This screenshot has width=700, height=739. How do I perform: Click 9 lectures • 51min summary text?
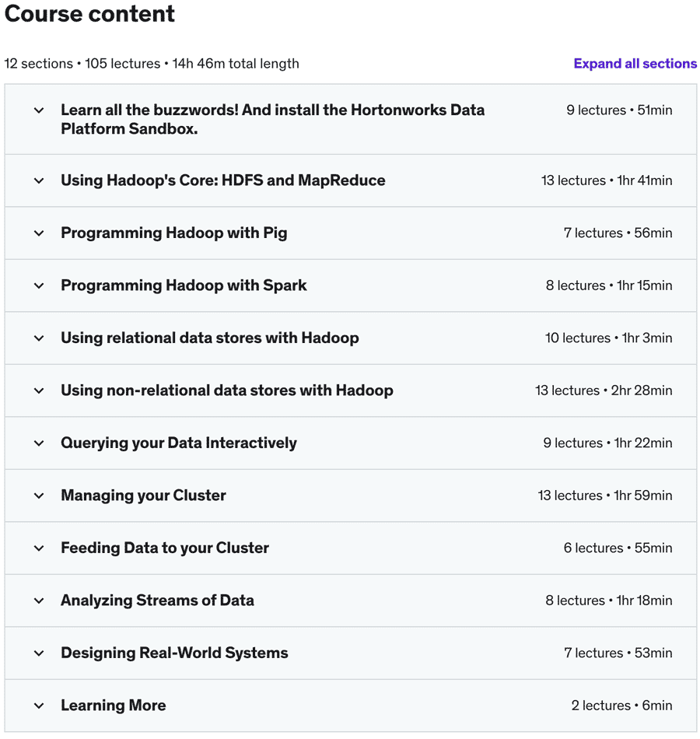click(x=619, y=110)
